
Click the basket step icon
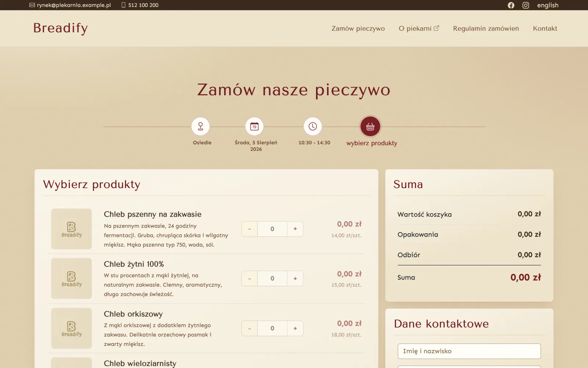370,126
